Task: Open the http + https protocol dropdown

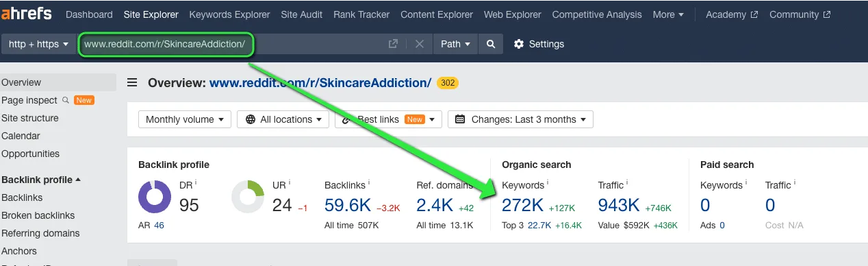Action: (39, 44)
